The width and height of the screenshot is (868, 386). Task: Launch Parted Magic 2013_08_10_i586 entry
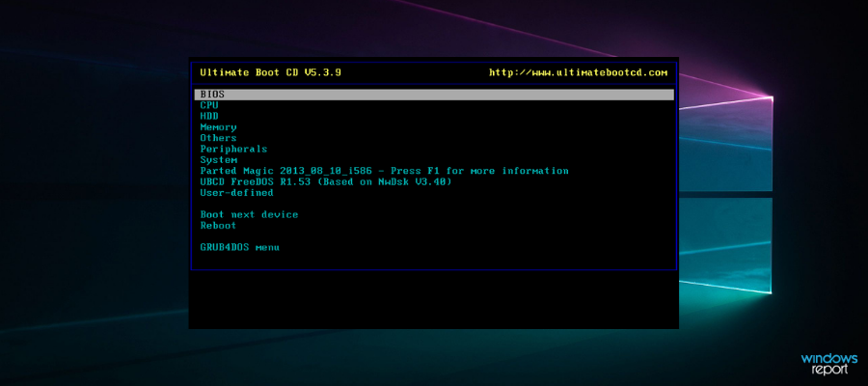384,171
